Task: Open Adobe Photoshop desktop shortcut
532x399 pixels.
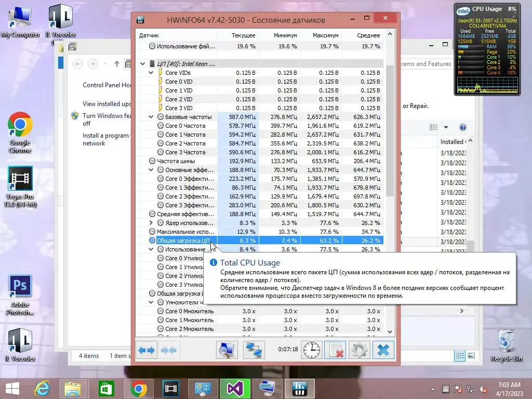Action: (x=20, y=295)
